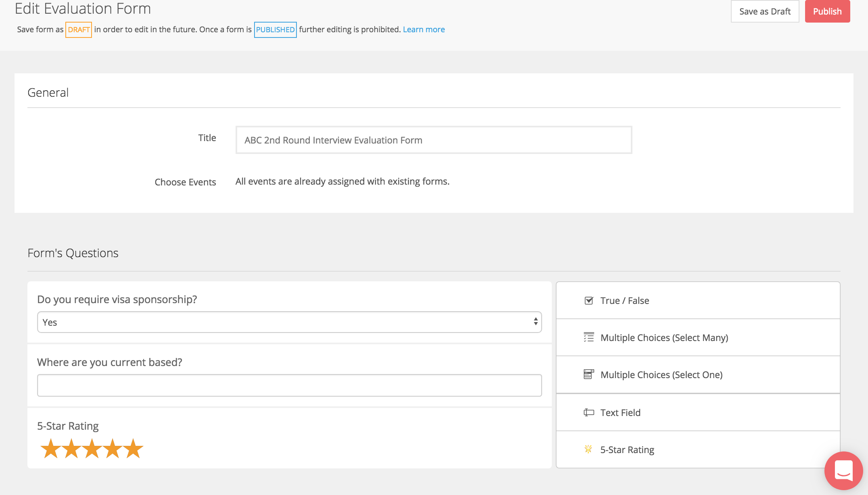Screen dimensions: 868x495
Task: Open the chat support bubble
Action: coord(843,470)
